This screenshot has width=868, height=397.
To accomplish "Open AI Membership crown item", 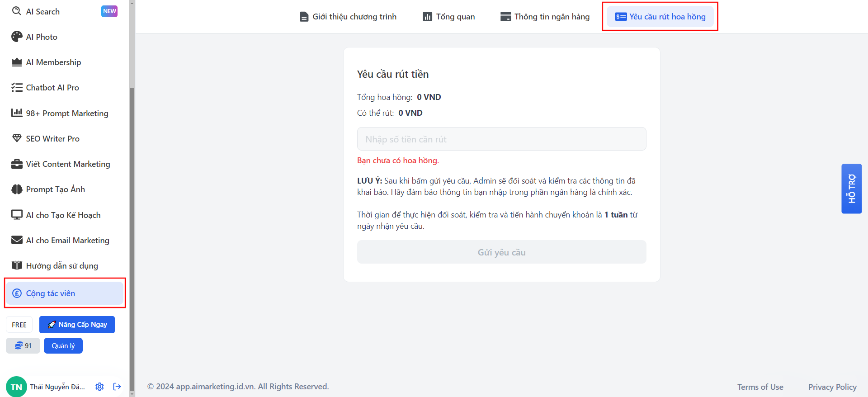I will (53, 62).
